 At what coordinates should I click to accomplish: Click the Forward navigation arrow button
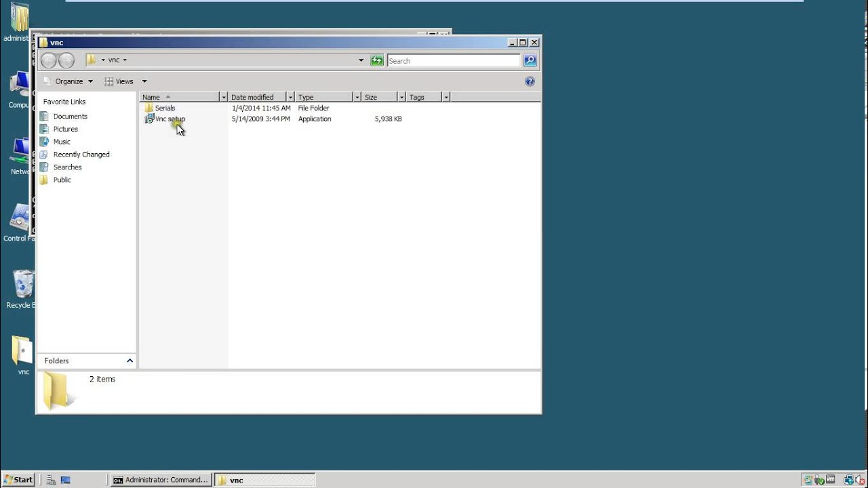pyautogui.click(x=66, y=60)
